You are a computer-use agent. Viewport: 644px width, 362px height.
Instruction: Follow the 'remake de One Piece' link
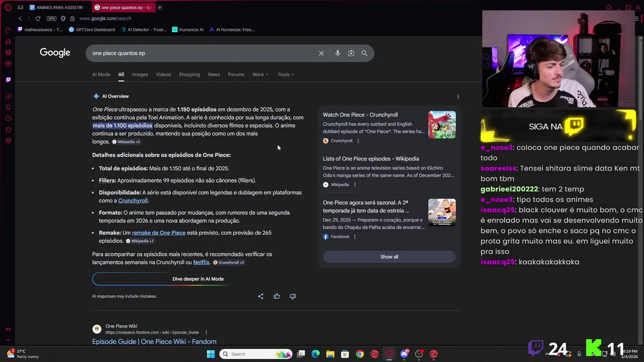(x=158, y=233)
